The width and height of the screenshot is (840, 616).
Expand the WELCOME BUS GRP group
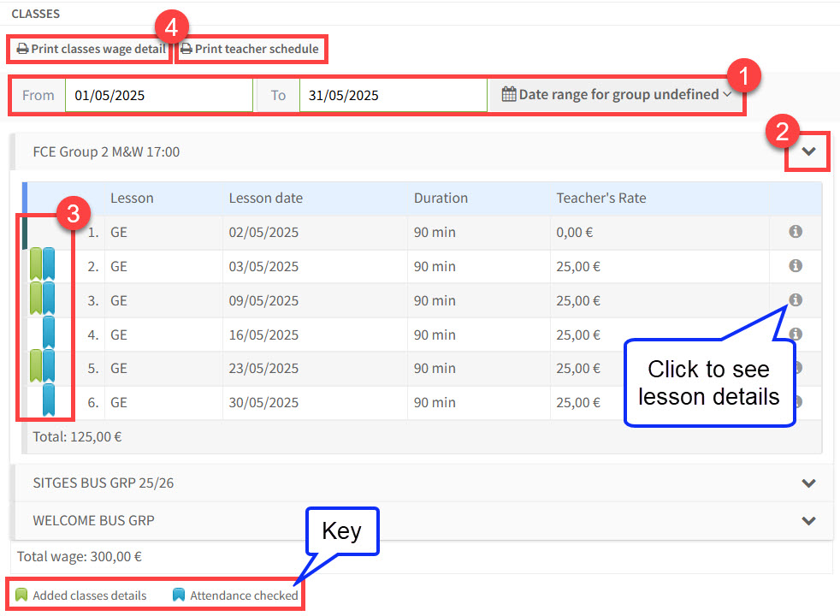[808, 520]
